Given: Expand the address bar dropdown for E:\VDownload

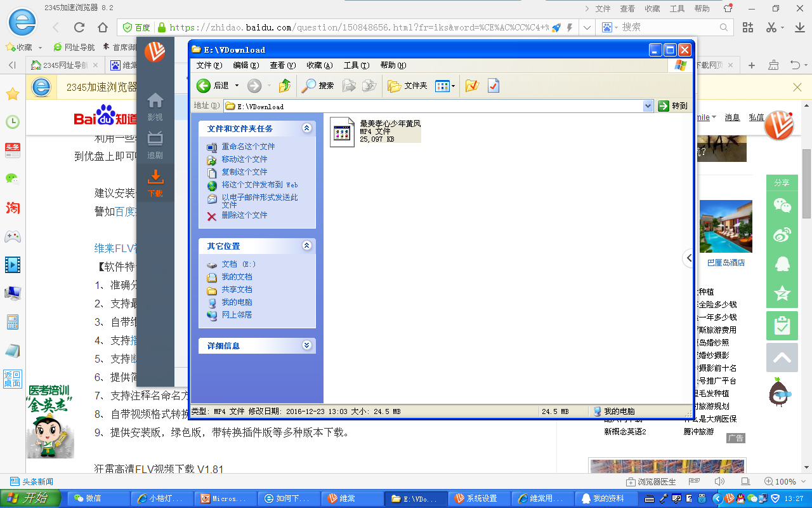Looking at the screenshot, I should click(648, 106).
